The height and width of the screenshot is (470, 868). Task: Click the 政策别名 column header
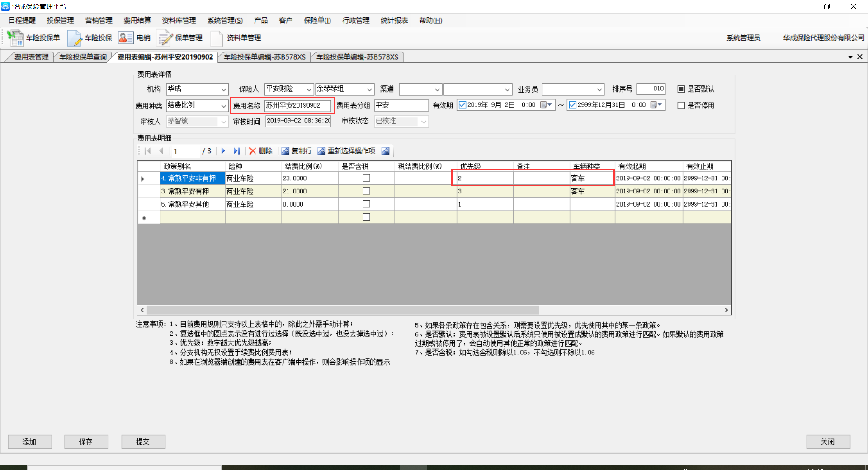click(193, 166)
